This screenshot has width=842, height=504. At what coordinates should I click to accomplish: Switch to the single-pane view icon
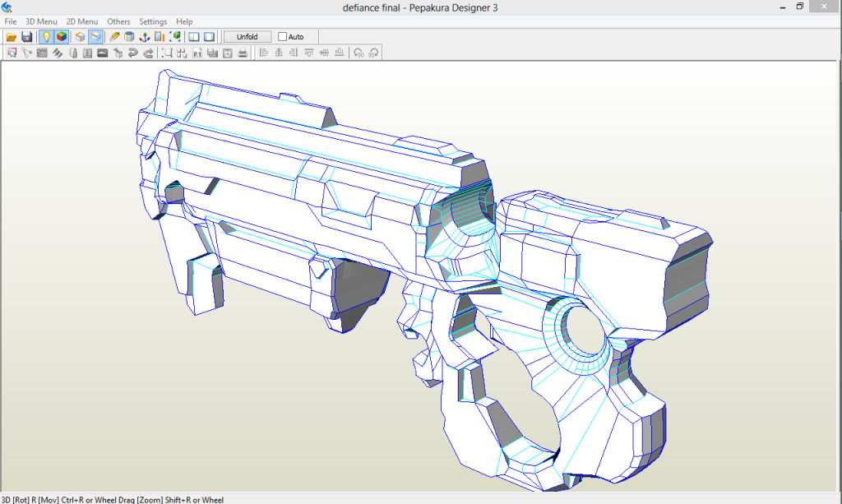(210, 36)
